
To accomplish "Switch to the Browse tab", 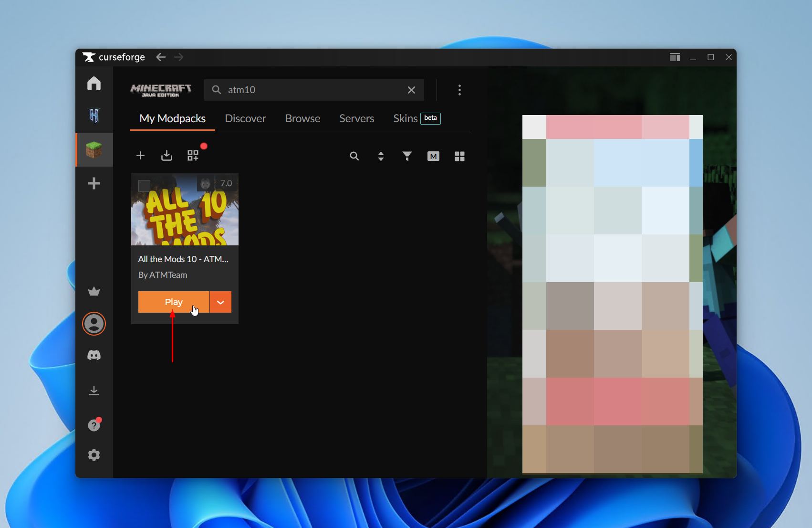I will [x=302, y=118].
